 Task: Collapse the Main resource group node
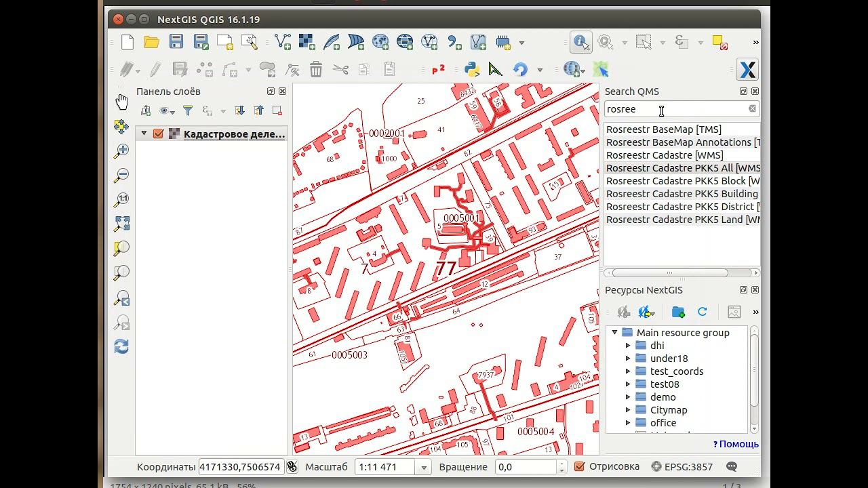pyautogui.click(x=615, y=333)
